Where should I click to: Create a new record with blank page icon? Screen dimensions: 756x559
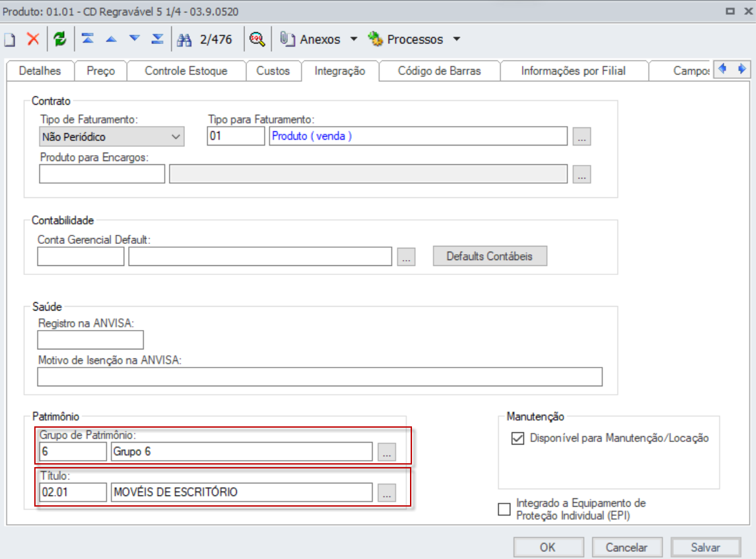tap(10, 39)
